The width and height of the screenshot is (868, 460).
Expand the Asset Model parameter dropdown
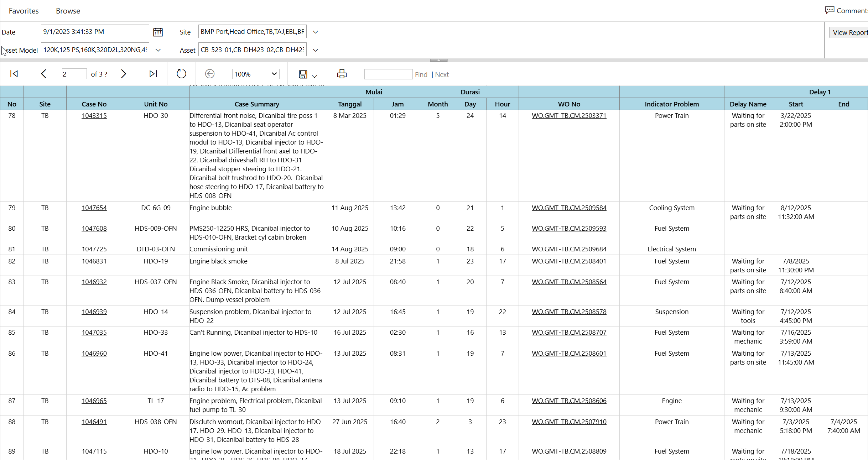[x=158, y=50]
